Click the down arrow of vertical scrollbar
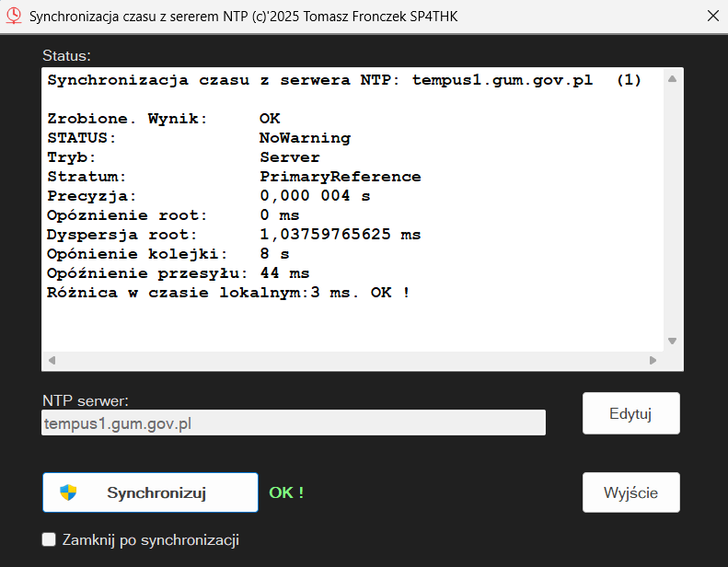The image size is (728, 567). [x=672, y=341]
